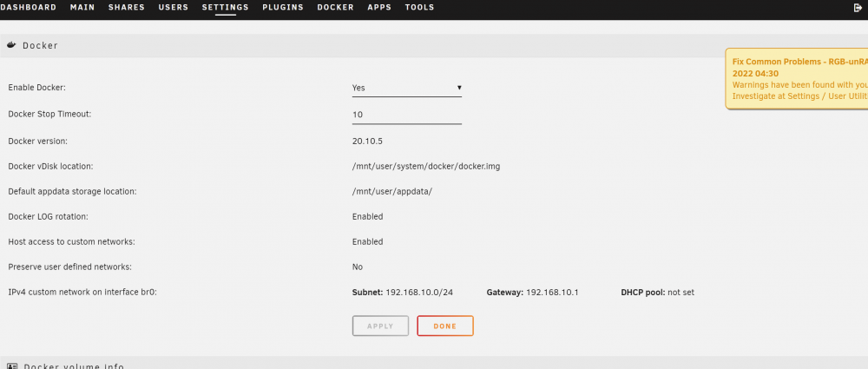Click the Host access Enabled value
Viewport: 868px width, 369px height.
(x=367, y=241)
